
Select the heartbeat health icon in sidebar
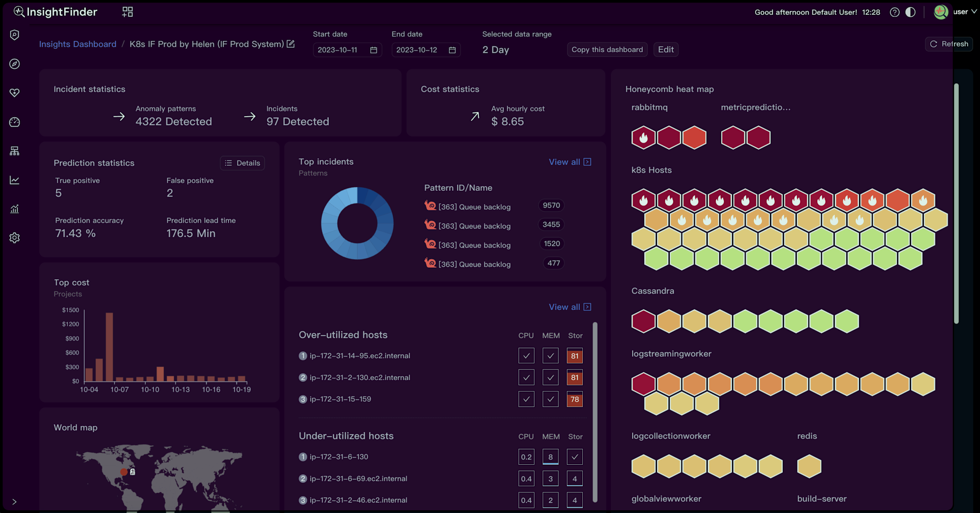click(x=15, y=93)
